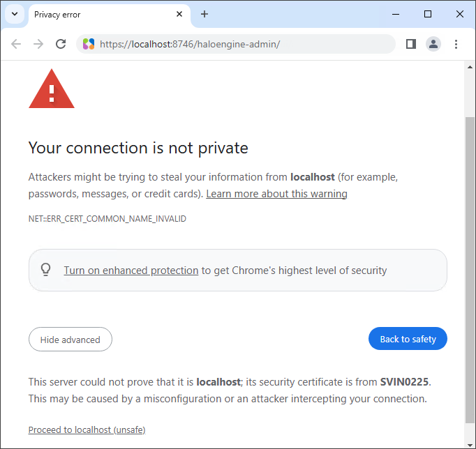Reload the current page
476x449 pixels.
click(x=61, y=44)
